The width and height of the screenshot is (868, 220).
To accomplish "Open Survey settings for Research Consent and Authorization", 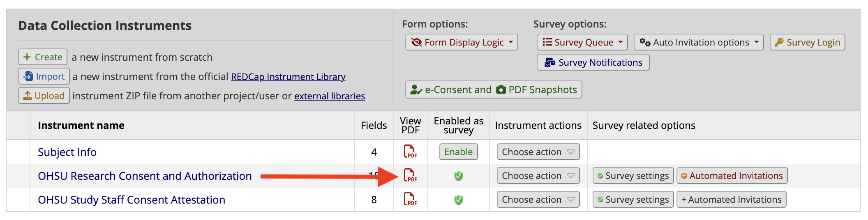I will click(x=633, y=176).
